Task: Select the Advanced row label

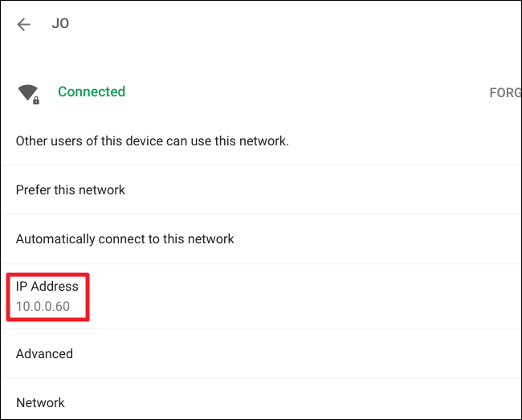Action: pyautogui.click(x=44, y=353)
